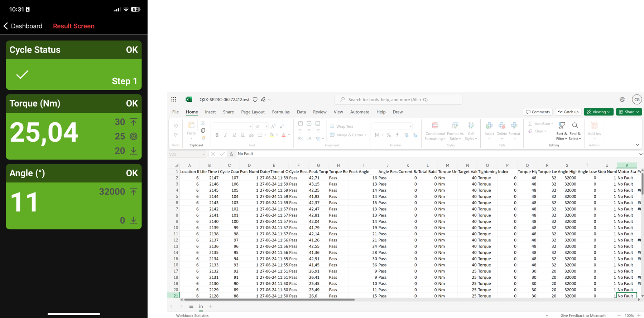Open the settings gear in Excel
The height and width of the screenshot is (318, 644).
622,99
